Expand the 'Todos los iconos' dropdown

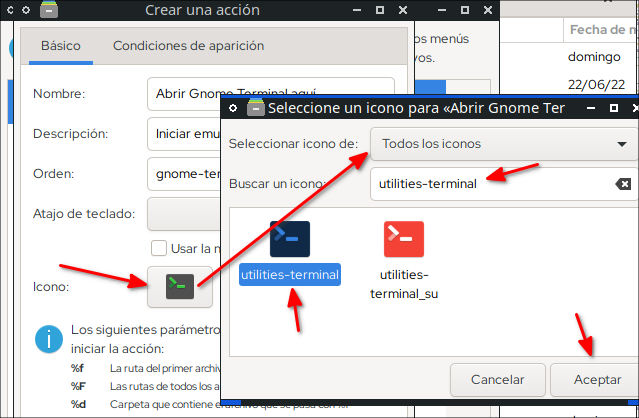(x=504, y=144)
